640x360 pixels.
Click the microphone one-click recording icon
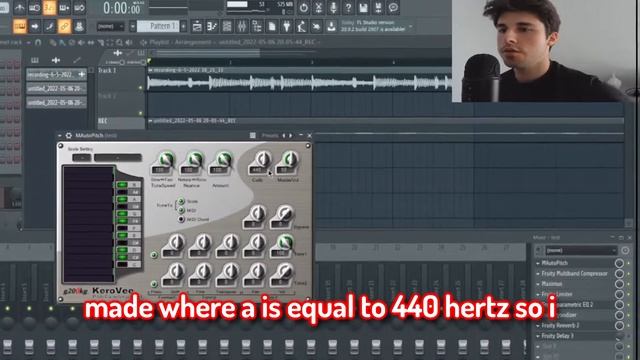[333, 7]
